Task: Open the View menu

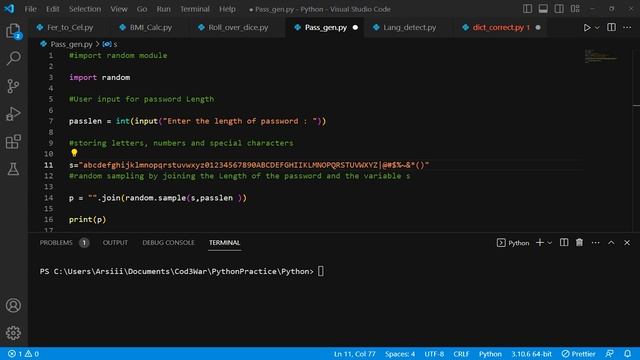Action: click(119, 9)
